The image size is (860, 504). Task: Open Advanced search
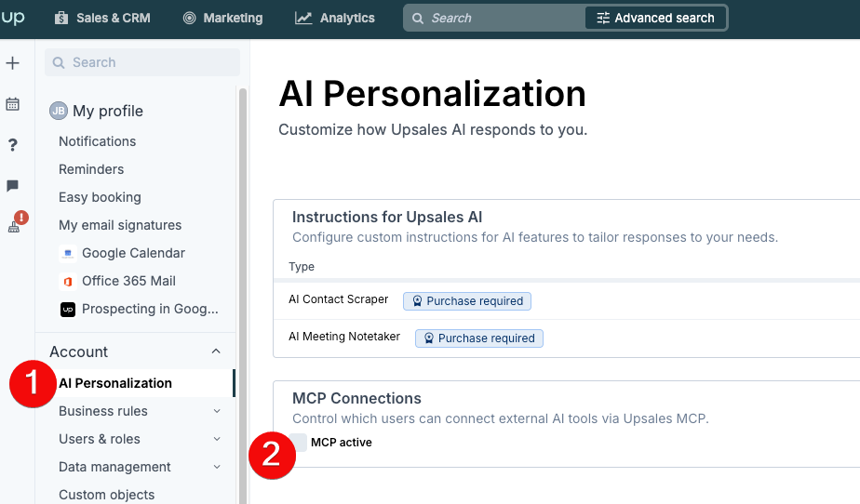click(x=655, y=18)
